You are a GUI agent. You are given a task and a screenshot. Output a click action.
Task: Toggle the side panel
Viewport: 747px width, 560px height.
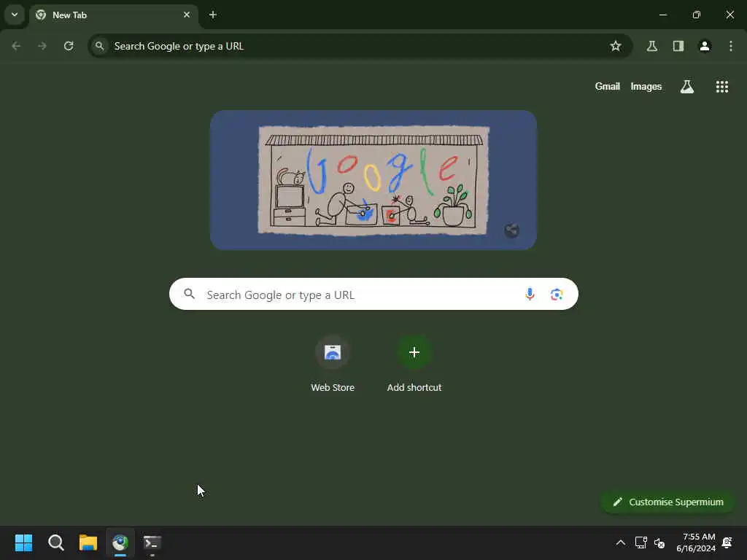coord(678,46)
